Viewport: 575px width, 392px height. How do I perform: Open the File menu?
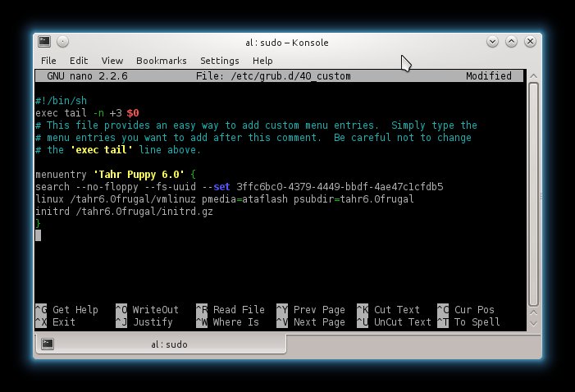click(x=48, y=61)
